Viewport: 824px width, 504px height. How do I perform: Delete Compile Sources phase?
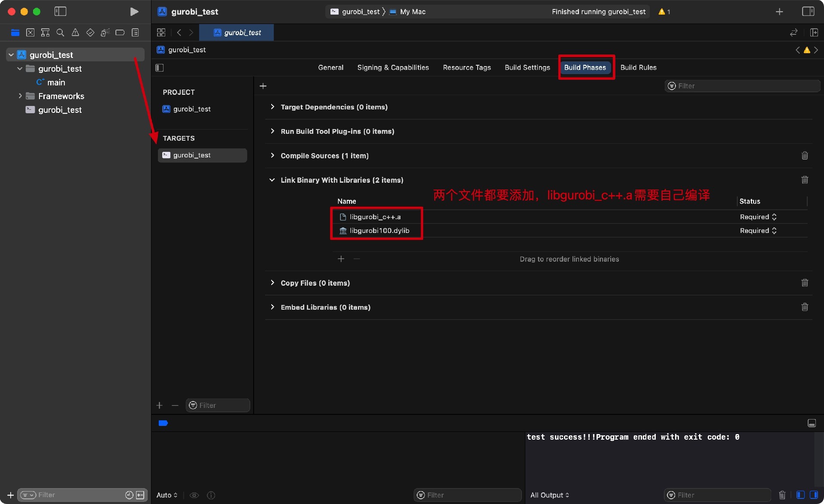pos(805,155)
